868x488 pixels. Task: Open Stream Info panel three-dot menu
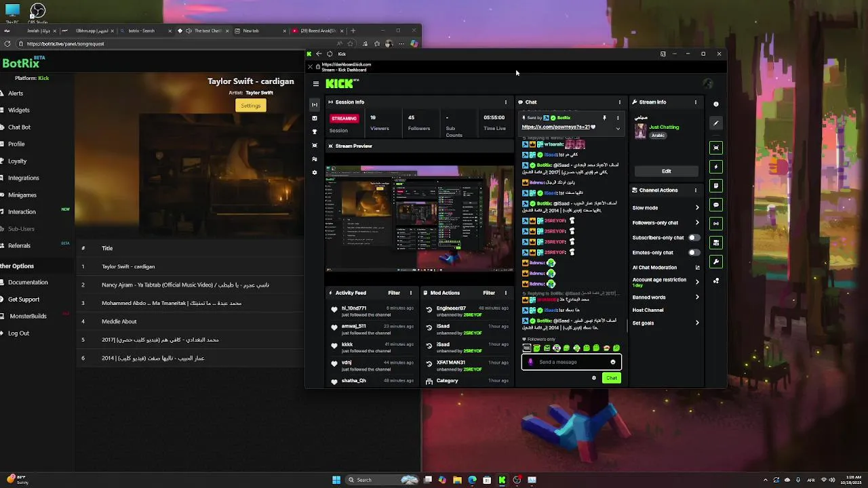[695, 102]
